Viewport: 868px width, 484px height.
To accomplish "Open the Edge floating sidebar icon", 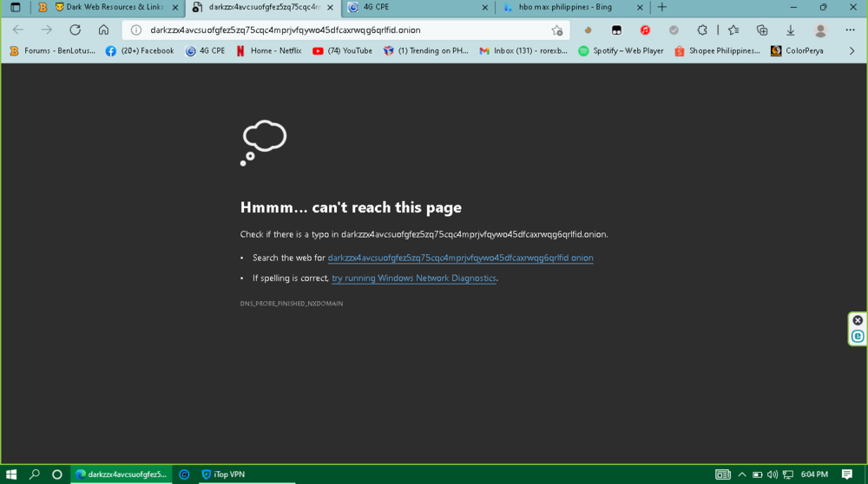I will (x=858, y=337).
